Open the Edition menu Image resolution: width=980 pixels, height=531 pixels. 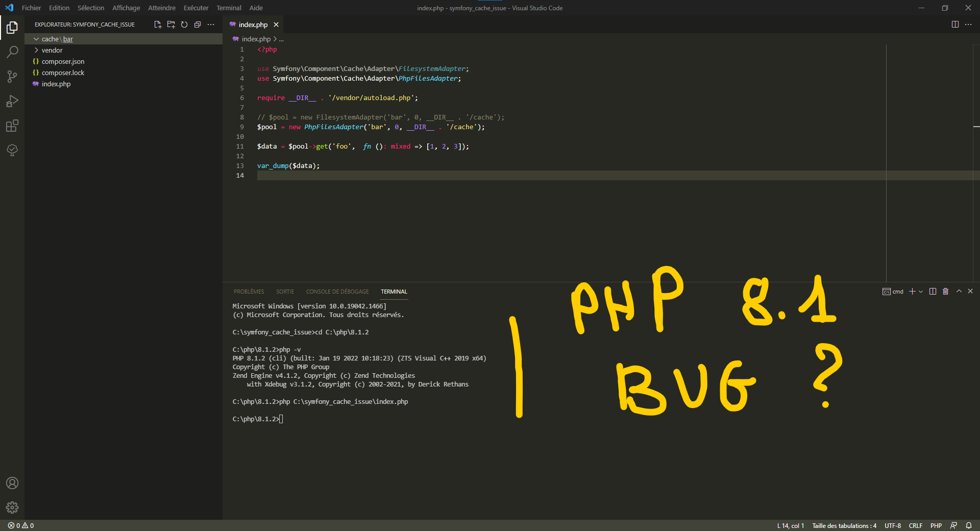click(59, 8)
